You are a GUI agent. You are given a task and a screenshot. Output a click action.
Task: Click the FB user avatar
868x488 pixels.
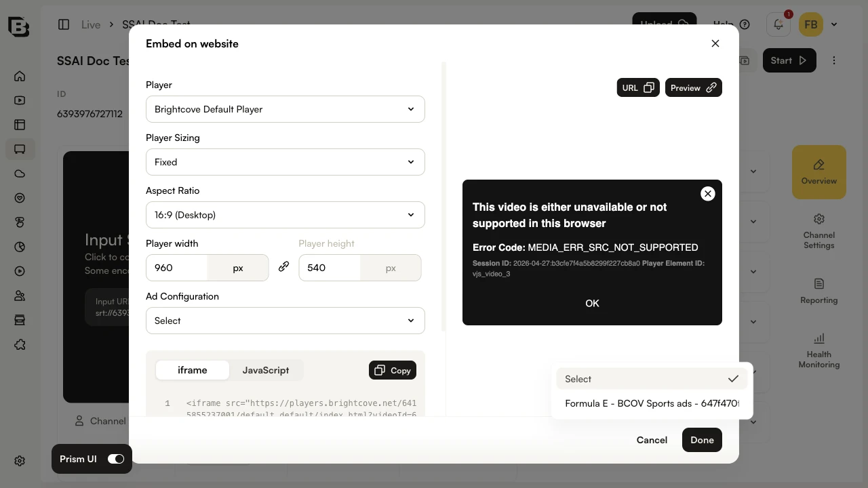coord(811,24)
